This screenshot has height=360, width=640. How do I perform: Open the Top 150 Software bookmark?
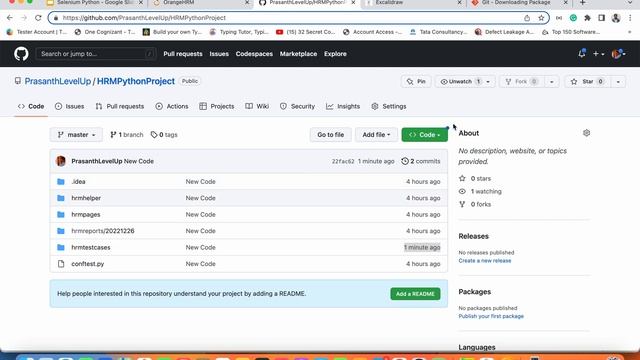point(571,32)
